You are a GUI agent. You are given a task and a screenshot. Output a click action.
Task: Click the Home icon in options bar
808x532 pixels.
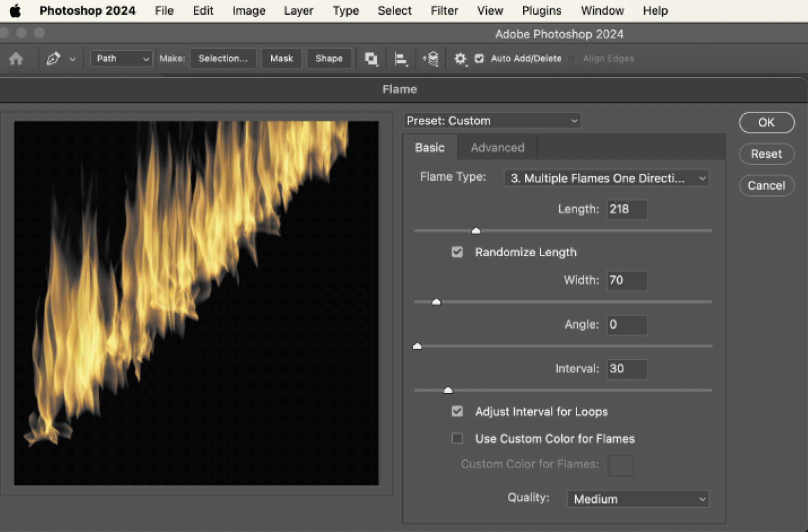(x=16, y=59)
